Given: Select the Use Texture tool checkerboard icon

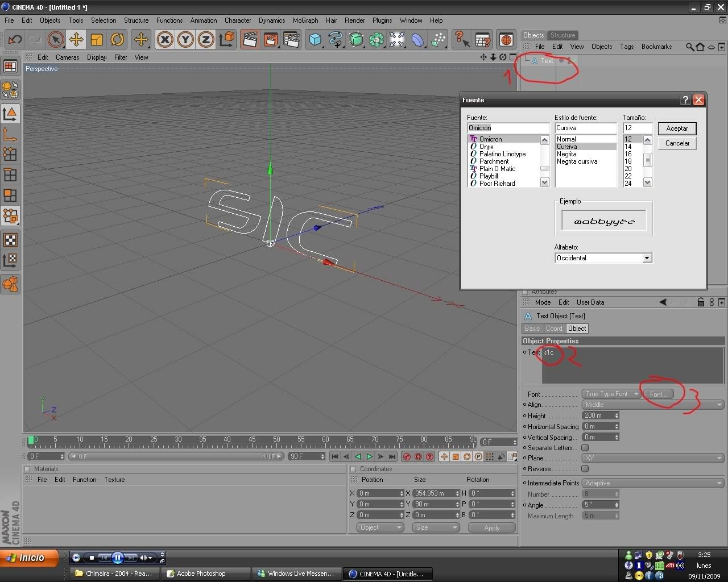Looking at the screenshot, I should click(10, 240).
